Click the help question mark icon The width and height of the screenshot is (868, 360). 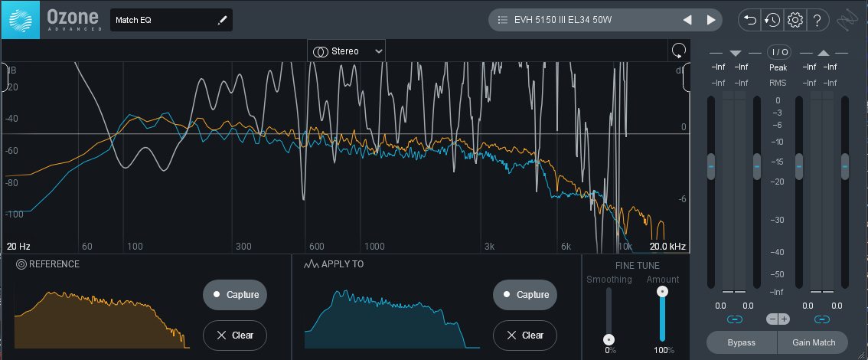(817, 20)
